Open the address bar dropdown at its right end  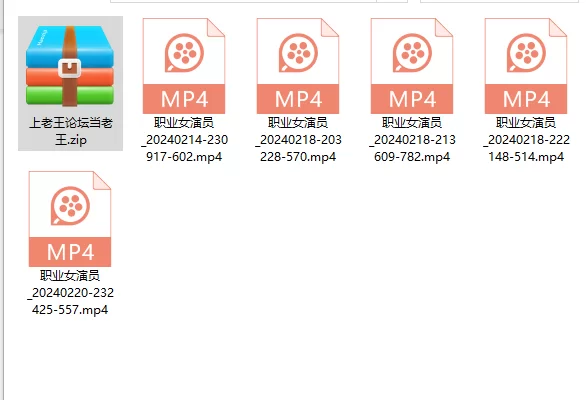(392, 1)
